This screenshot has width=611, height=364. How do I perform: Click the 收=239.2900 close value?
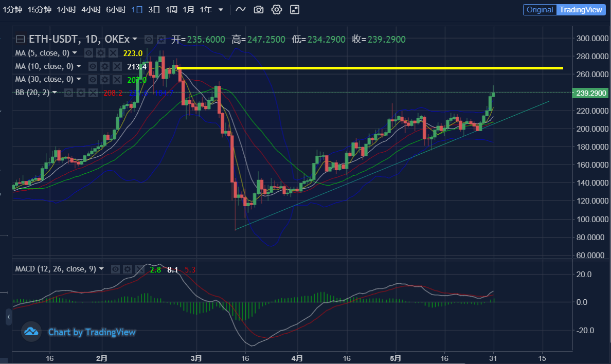[379, 40]
